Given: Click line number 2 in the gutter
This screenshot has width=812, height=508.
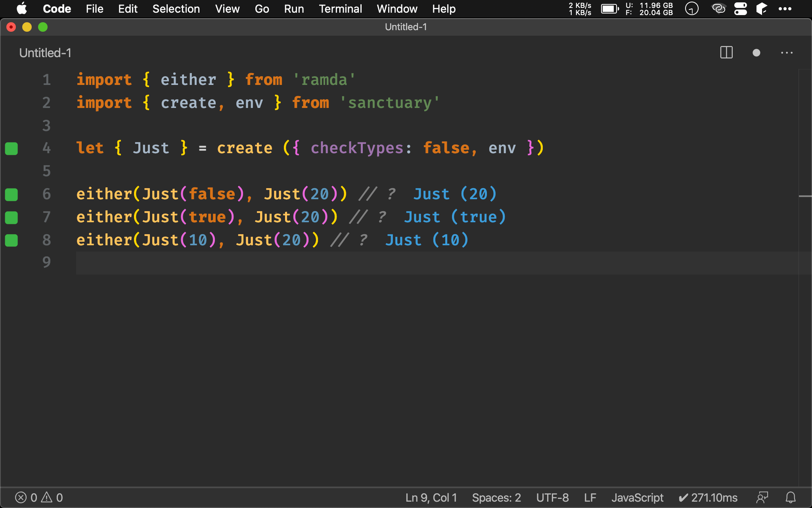Looking at the screenshot, I should pyautogui.click(x=47, y=103).
